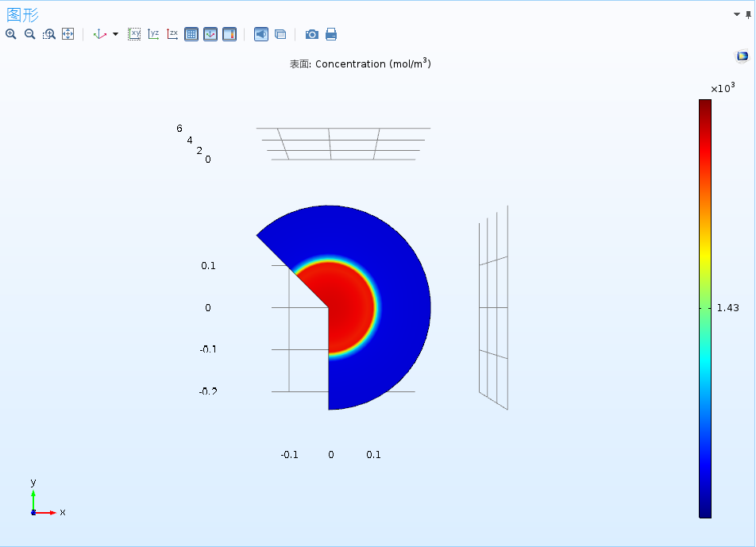Click the -0.1 tick label on x axis

289,454
